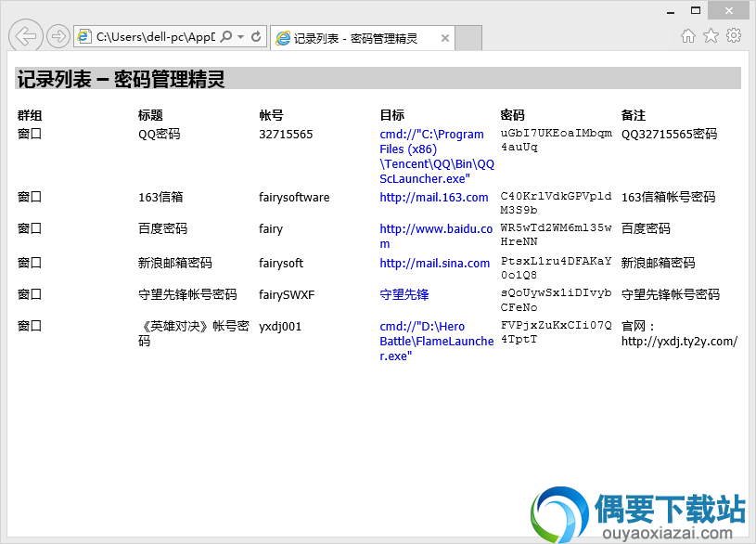Click password starting with FVPjxZuKxCIi07Q
This screenshot has width=756, height=544.
557,332
